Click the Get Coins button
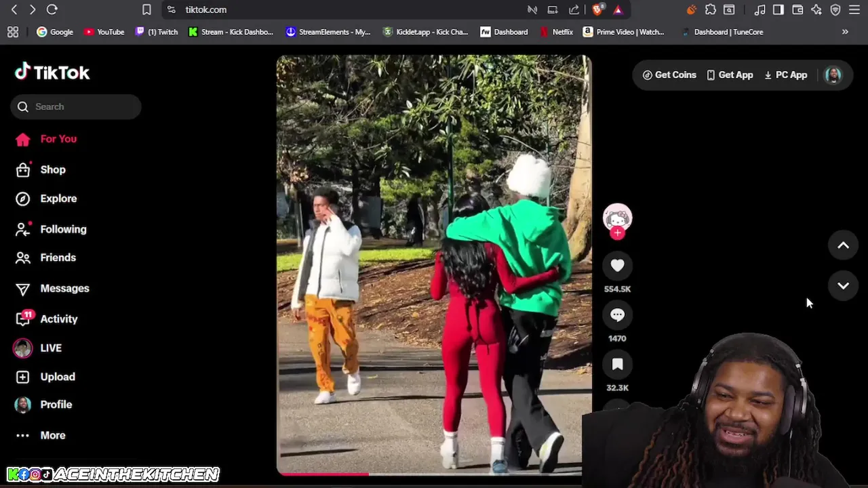The width and height of the screenshot is (868, 488). [669, 75]
